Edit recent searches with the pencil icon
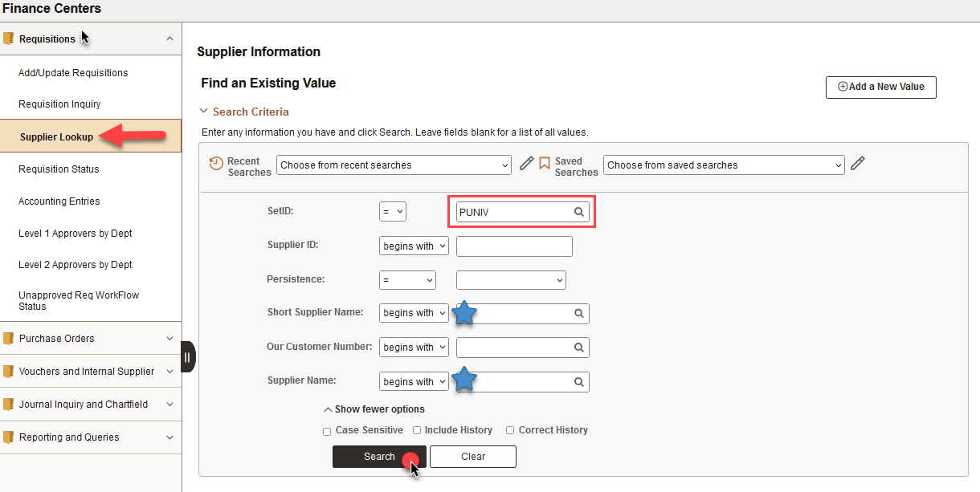Screen dimensions: 980x492 (x=526, y=164)
